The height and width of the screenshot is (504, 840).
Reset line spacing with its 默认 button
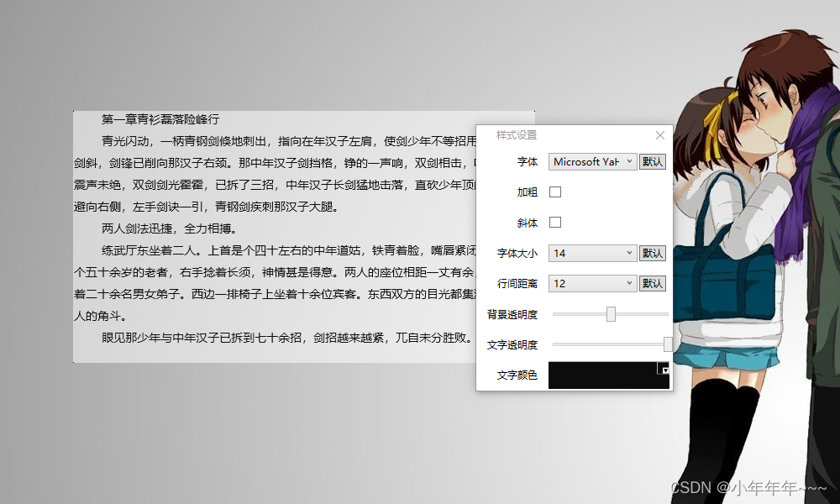(653, 283)
